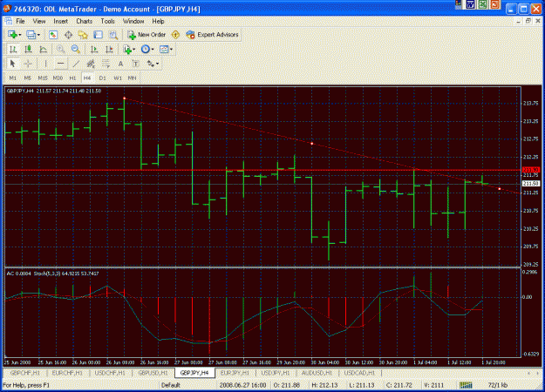Open the Navigator star-folder icon
This screenshot has width=545, height=392.
coord(83,35)
